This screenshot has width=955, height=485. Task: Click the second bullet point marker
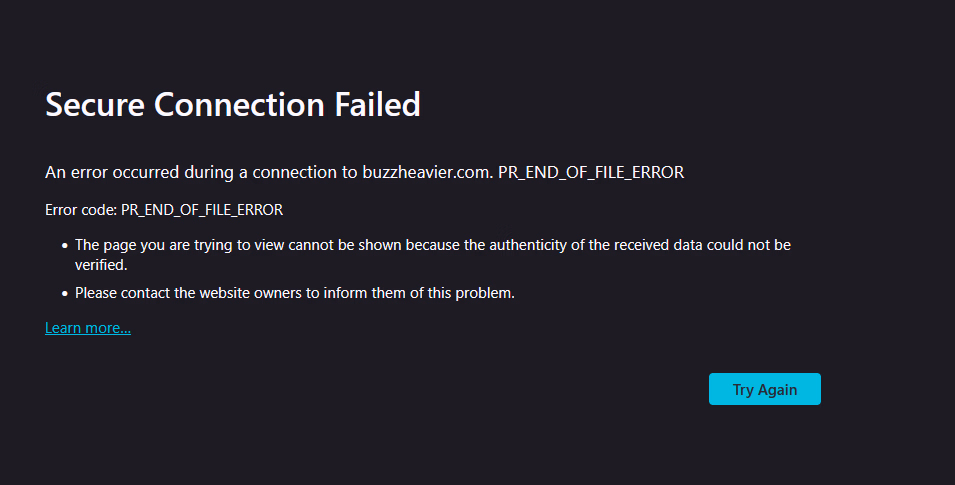point(65,294)
